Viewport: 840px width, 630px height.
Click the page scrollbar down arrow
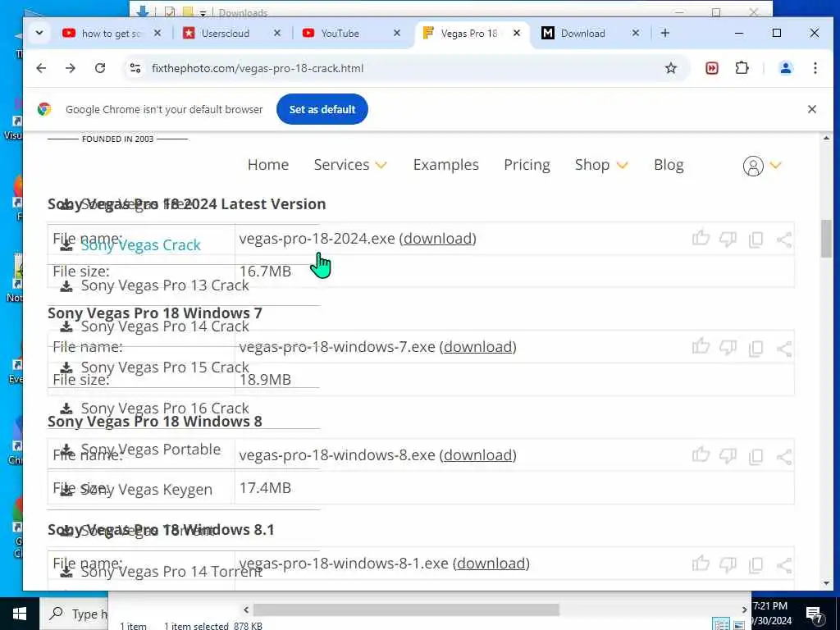[826, 583]
